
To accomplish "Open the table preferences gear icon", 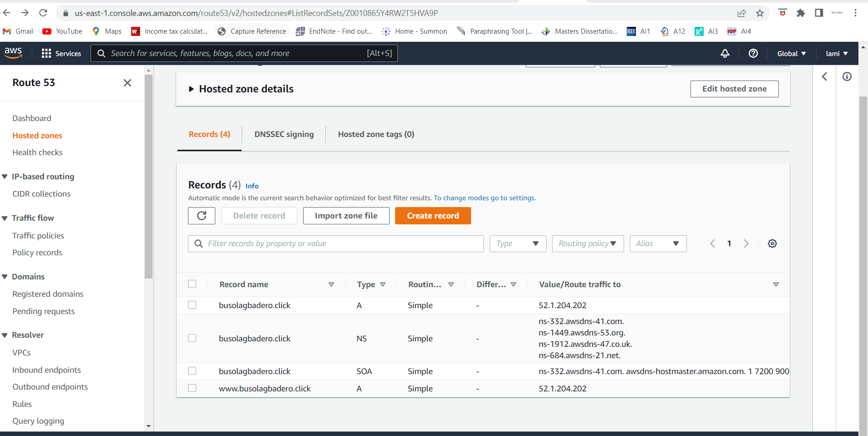I will click(x=772, y=243).
